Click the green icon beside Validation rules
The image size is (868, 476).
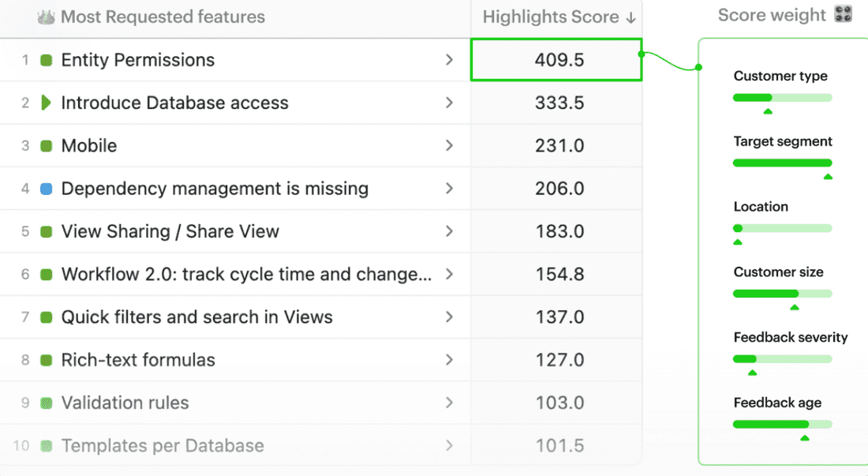point(47,403)
